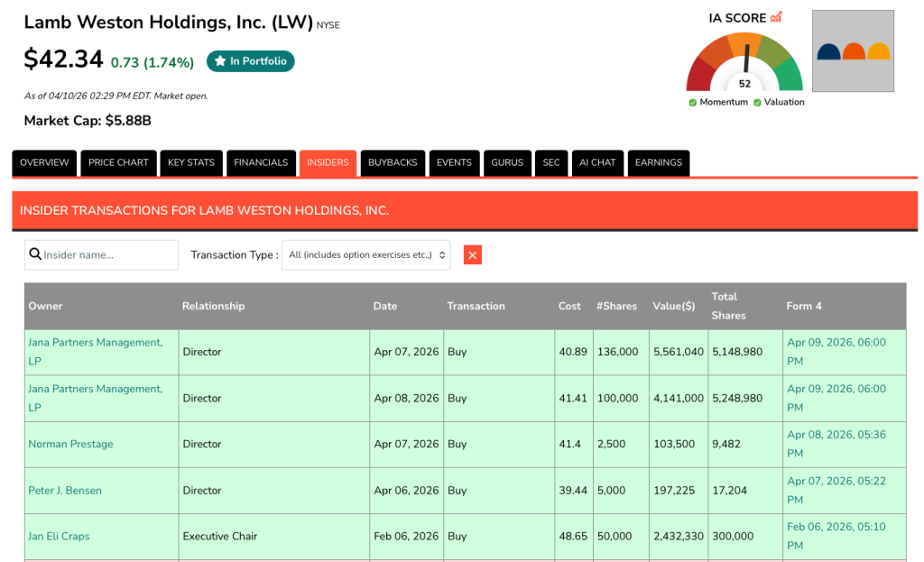Image resolution: width=924 pixels, height=562 pixels.
Task: Switch to the Gurus tab
Action: 507,162
